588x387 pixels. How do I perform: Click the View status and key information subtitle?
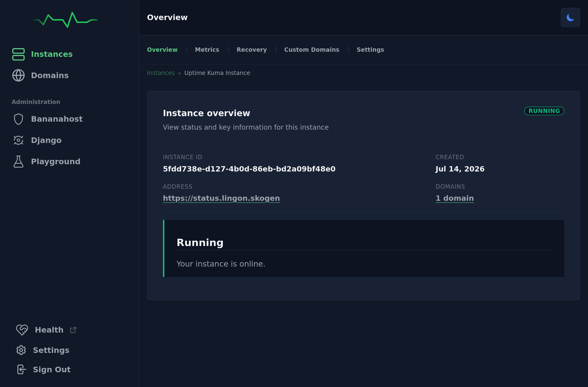pyautogui.click(x=246, y=127)
